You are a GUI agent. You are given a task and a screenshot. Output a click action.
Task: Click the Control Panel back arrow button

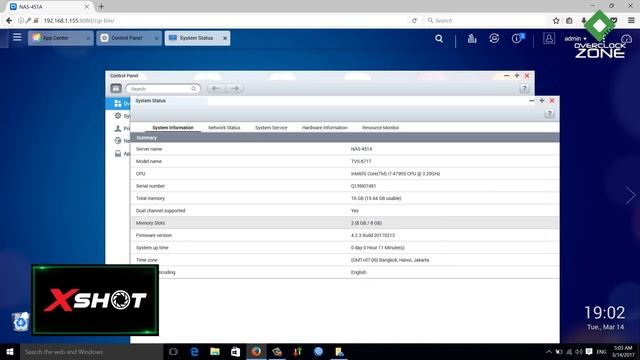pos(216,88)
